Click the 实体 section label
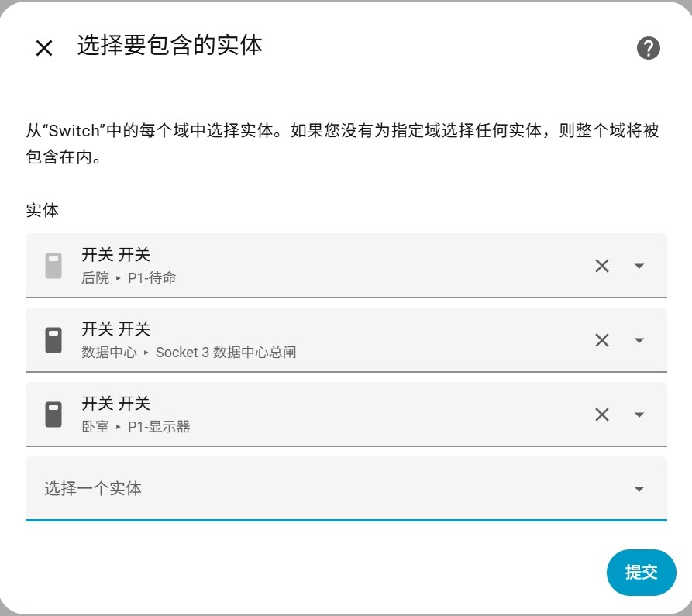Image resolution: width=692 pixels, height=616 pixels. click(x=43, y=210)
